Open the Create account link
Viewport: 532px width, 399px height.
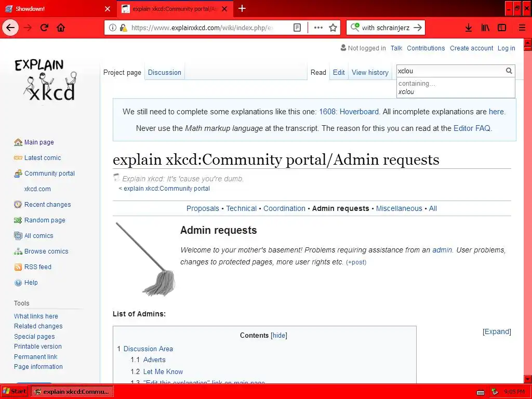point(471,48)
